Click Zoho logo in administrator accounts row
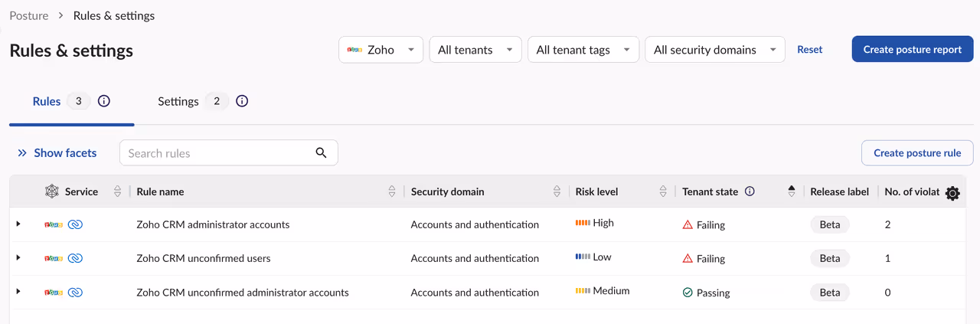 pos(54,224)
